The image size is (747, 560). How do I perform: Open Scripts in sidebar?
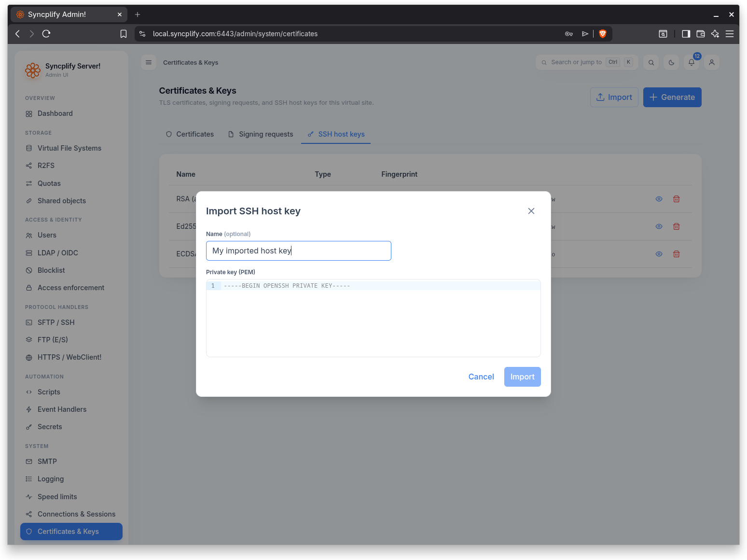pyautogui.click(x=71, y=392)
